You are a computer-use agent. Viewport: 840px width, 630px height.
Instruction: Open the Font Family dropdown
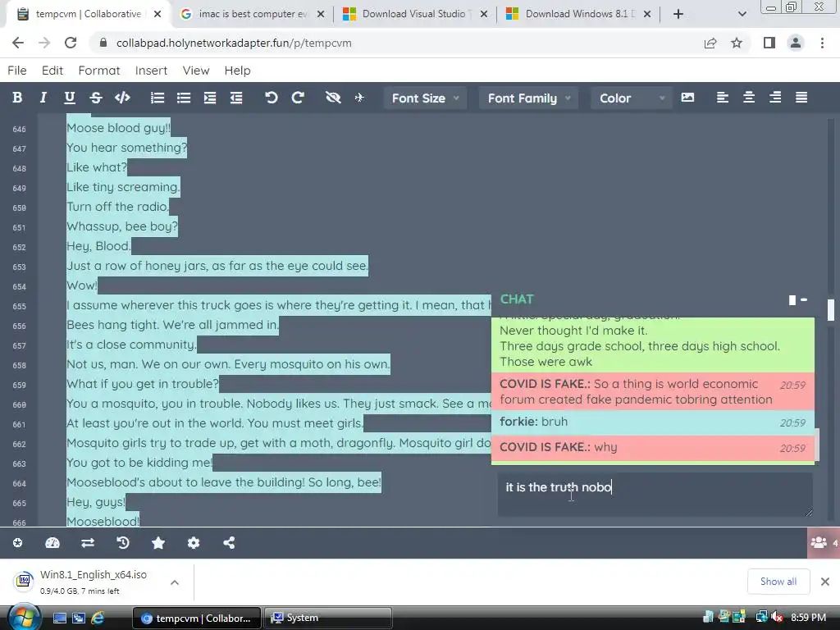(x=529, y=98)
